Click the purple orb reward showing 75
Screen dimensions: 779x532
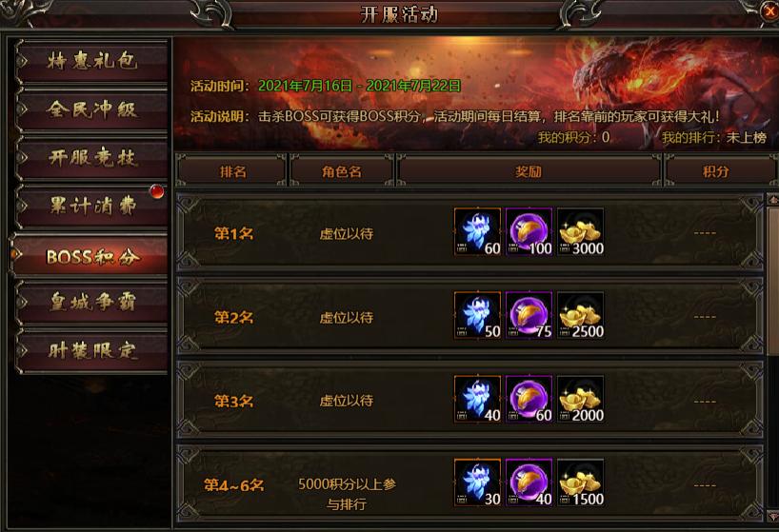click(x=529, y=315)
